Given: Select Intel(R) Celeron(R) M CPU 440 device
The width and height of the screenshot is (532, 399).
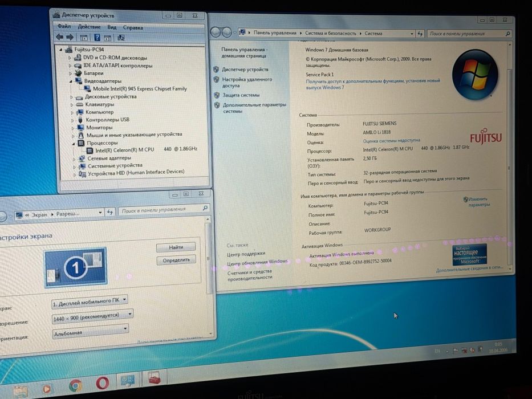Looking at the screenshot, I should tap(146, 149).
